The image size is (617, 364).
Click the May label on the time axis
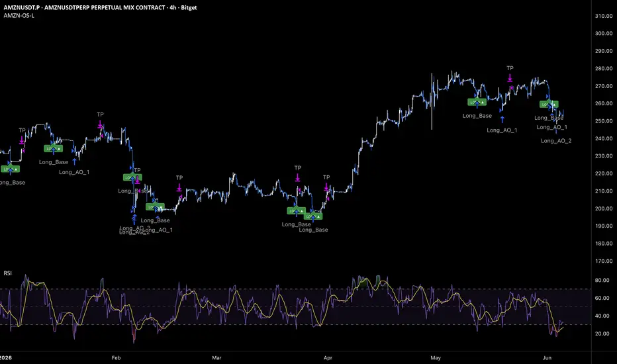(436, 358)
